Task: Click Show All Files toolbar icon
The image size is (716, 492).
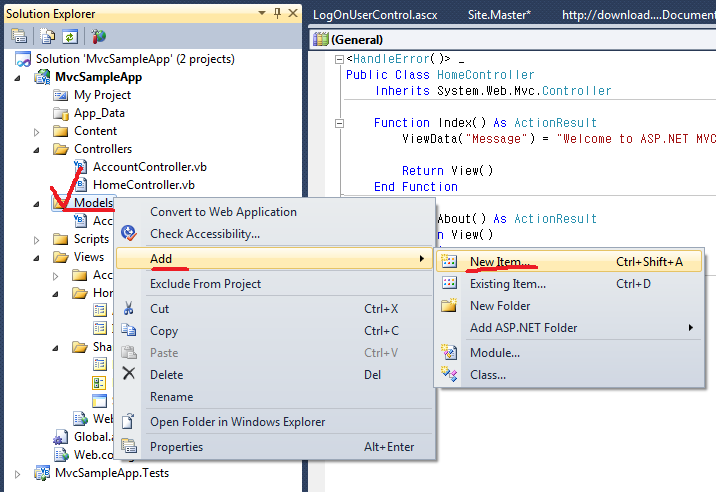Action: point(47,36)
